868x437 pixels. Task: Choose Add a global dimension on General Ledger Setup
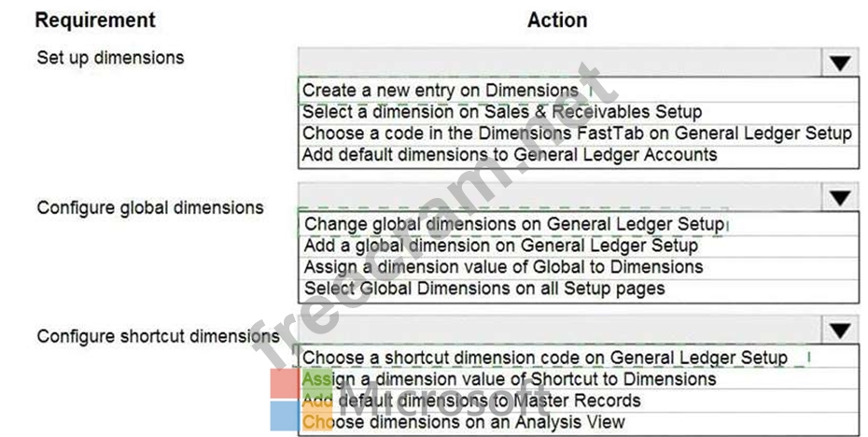tap(501, 246)
